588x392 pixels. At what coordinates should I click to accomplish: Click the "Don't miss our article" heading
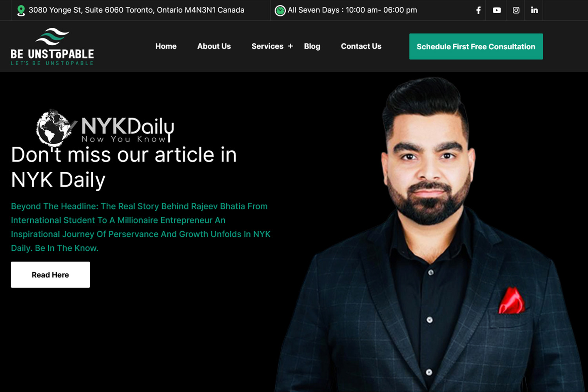point(124,167)
